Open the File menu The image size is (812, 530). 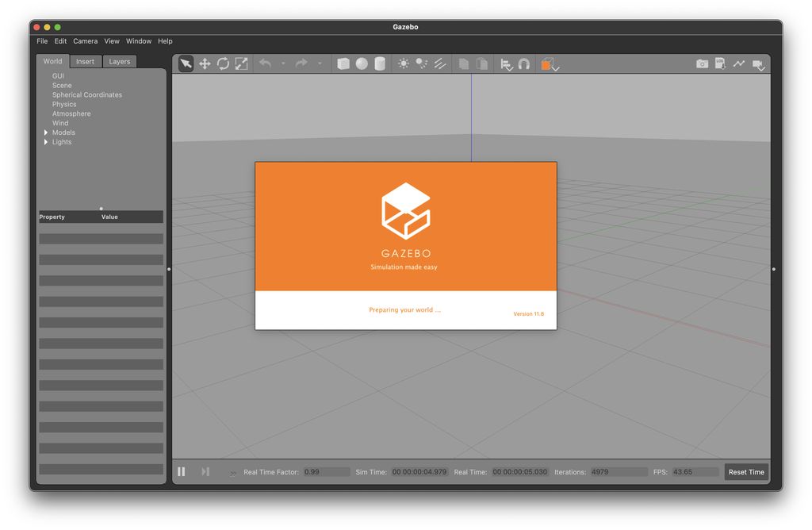tap(42, 41)
